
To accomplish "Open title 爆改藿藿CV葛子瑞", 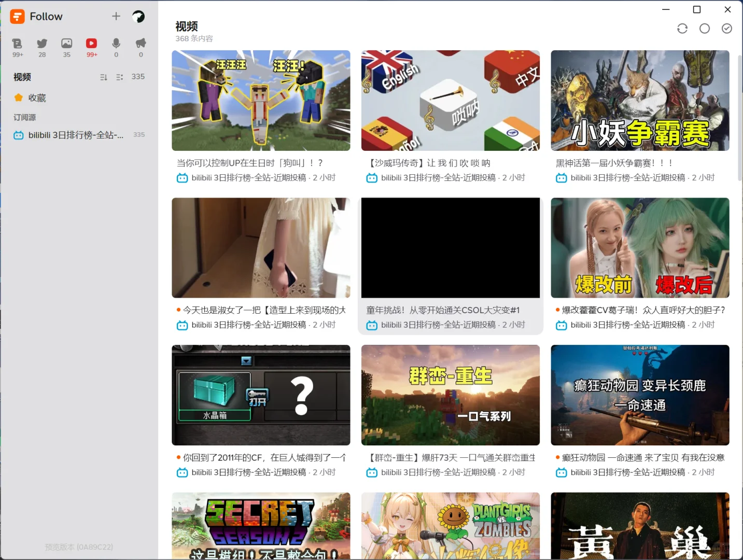I will click(644, 311).
